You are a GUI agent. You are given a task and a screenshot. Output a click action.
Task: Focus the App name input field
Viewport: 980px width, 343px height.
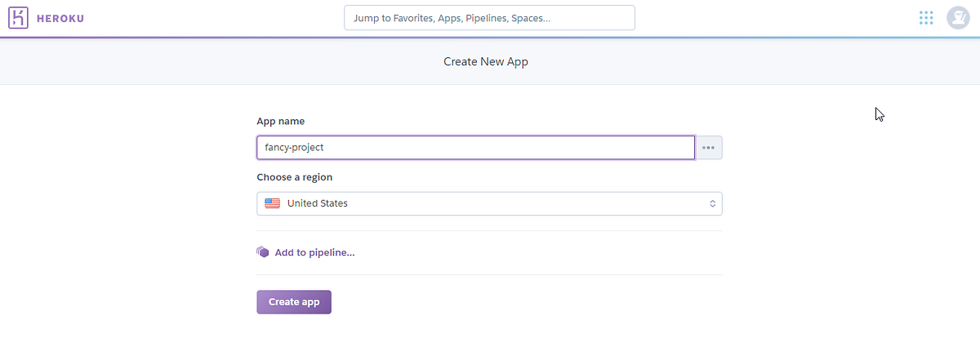click(475, 147)
